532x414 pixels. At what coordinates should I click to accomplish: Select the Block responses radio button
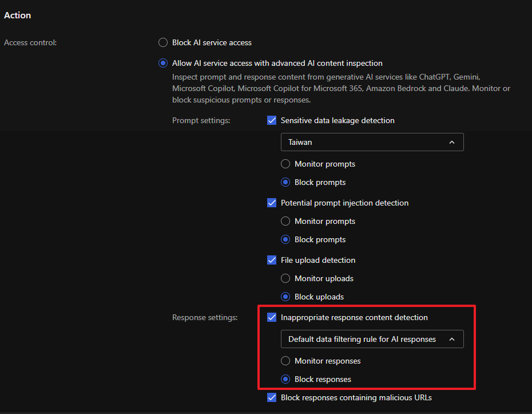pyautogui.click(x=285, y=379)
